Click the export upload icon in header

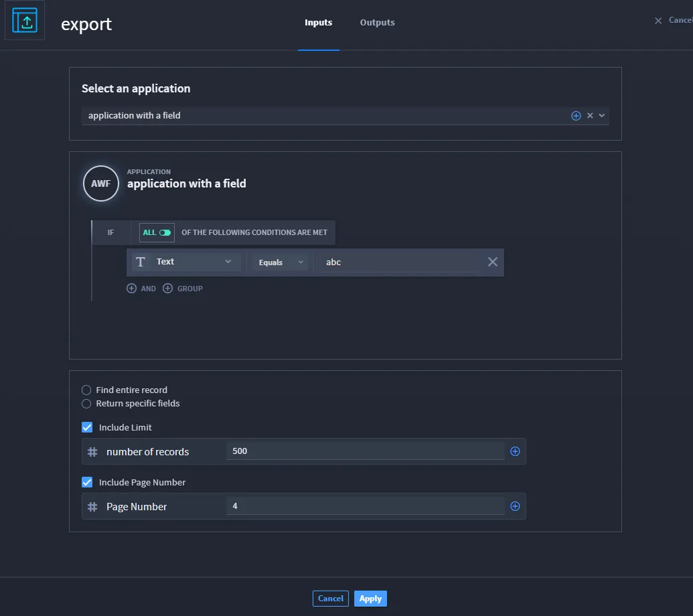pos(25,20)
